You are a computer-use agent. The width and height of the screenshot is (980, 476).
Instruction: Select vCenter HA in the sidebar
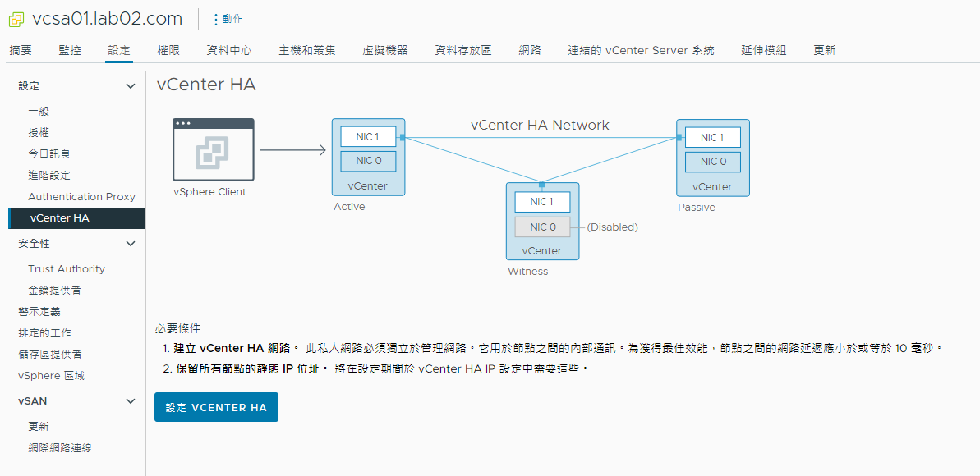click(77, 218)
